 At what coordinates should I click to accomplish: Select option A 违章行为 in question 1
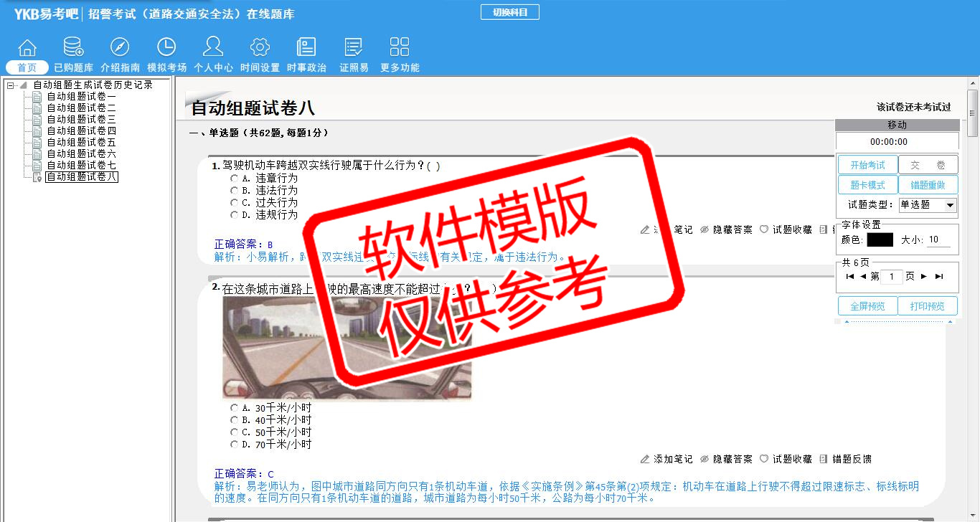pos(234,179)
